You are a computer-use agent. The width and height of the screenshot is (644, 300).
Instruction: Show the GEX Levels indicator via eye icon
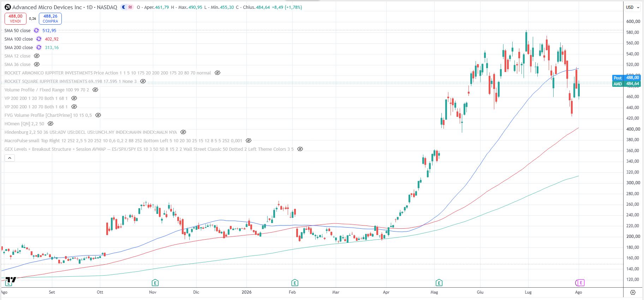pyautogui.click(x=300, y=149)
